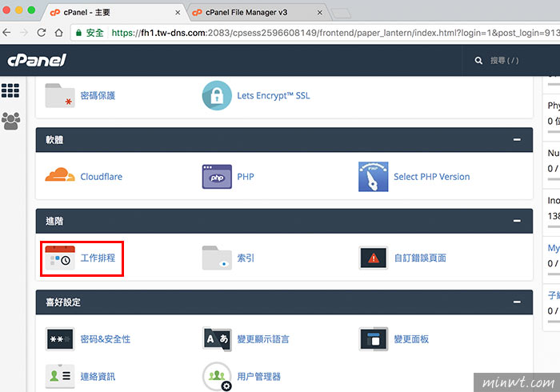Switch to the cPanel - 主要 tab

(113, 13)
